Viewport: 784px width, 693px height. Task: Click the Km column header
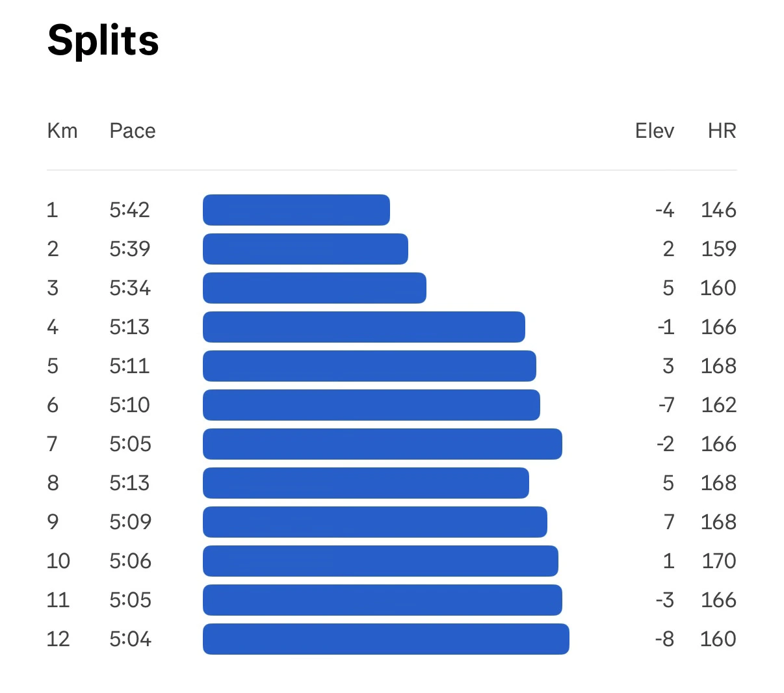pyautogui.click(x=62, y=131)
